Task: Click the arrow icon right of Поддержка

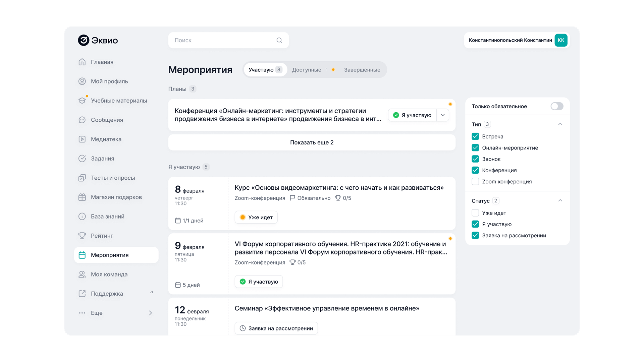Action: (x=151, y=292)
